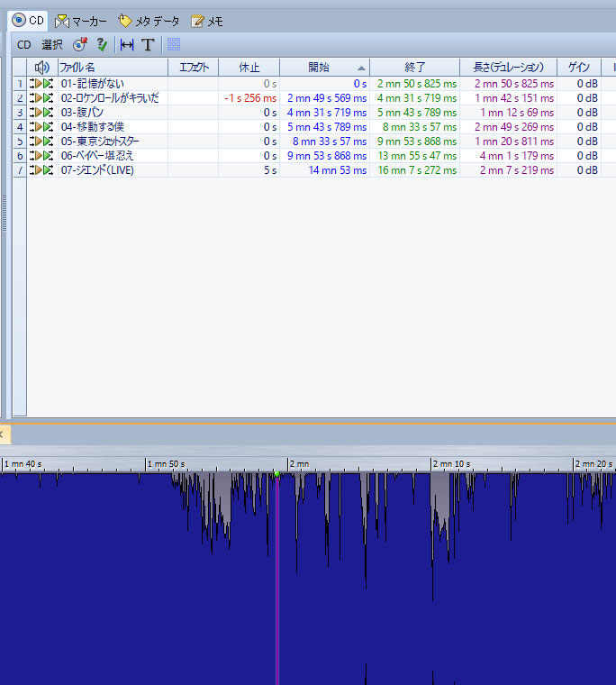Open the 選択 menu in the toolbar
The image size is (616, 685).
[x=52, y=44]
